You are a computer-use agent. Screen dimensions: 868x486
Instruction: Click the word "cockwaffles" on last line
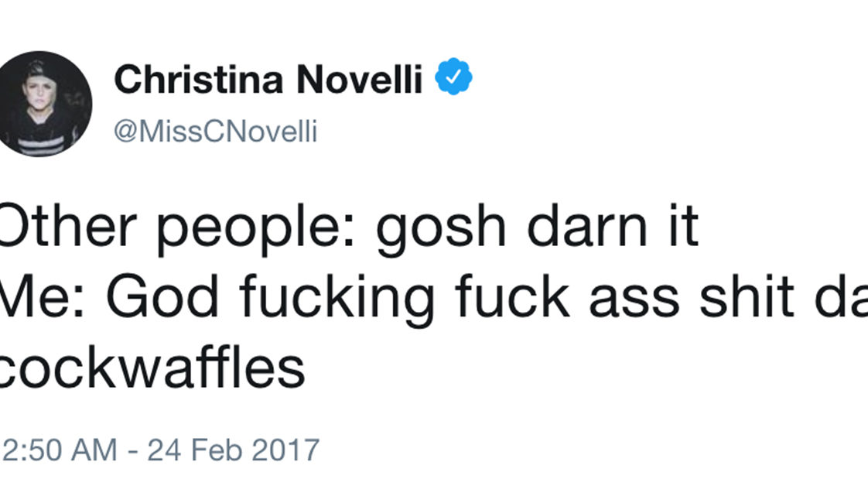[x=152, y=368]
